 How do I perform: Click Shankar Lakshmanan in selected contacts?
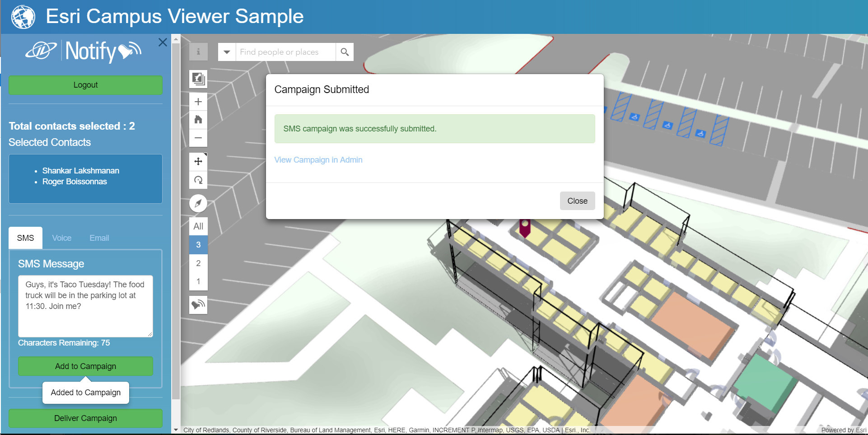point(81,171)
